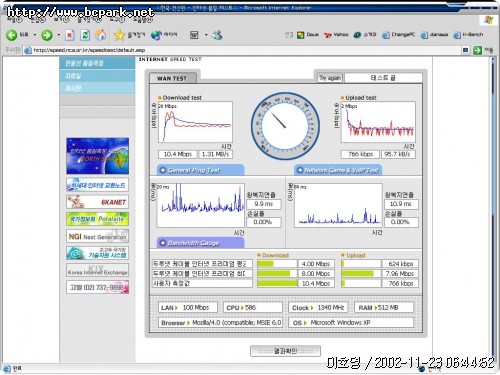Open the ChangePC link in Links bar
This screenshot has height=375, width=500.
[x=399, y=35]
